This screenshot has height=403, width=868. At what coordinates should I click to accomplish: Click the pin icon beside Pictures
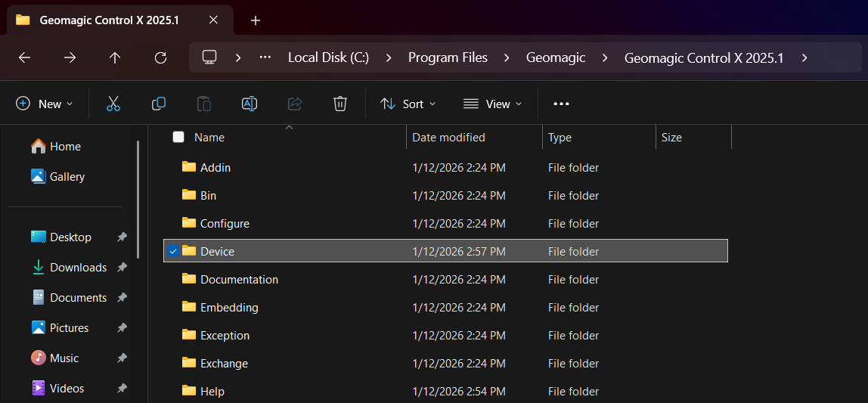[122, 327]
